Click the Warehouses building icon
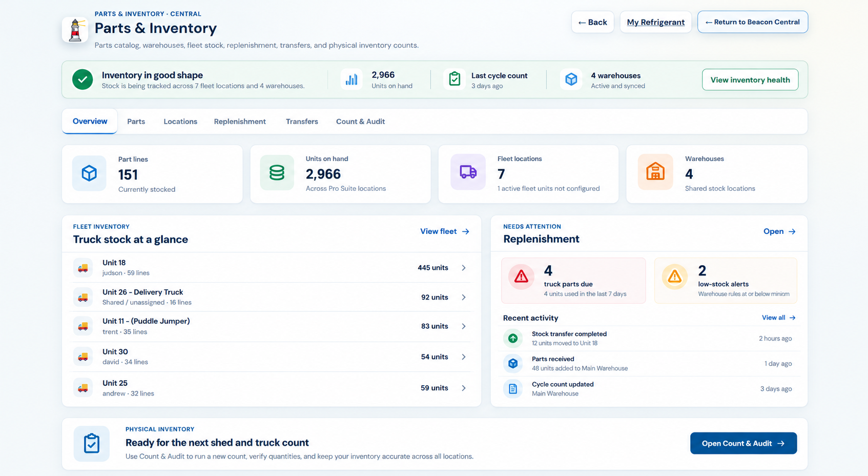868x476 pixels. click(655, 172)
